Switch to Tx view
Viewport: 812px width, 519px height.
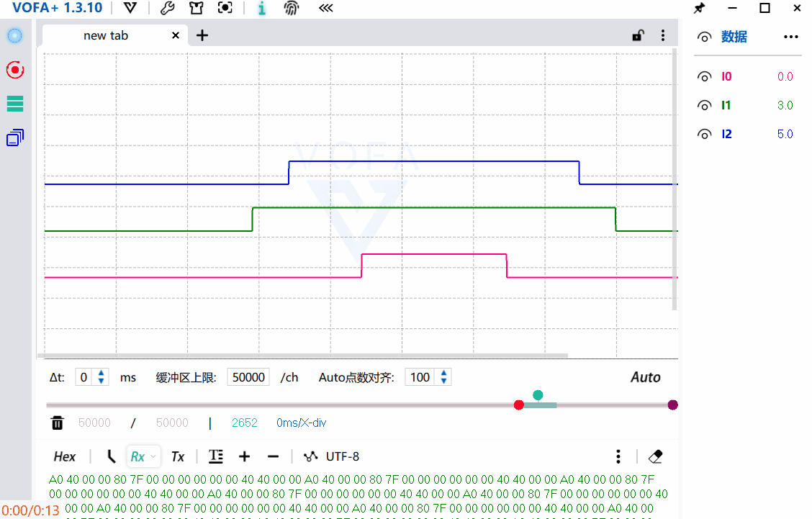[x=177, y=456]
